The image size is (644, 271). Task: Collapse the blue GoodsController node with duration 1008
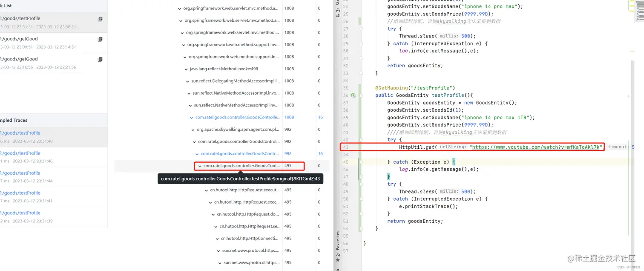coord(192,118)
